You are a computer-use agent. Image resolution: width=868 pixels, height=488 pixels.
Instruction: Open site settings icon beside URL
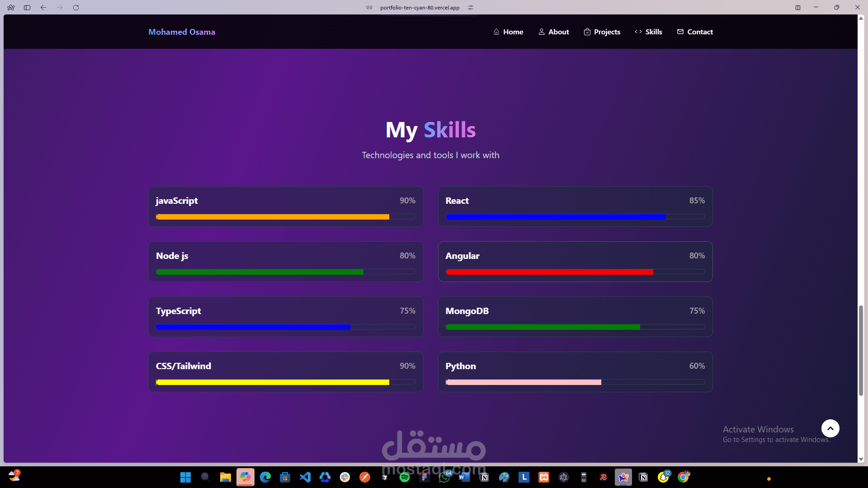[x=471, y=8]
